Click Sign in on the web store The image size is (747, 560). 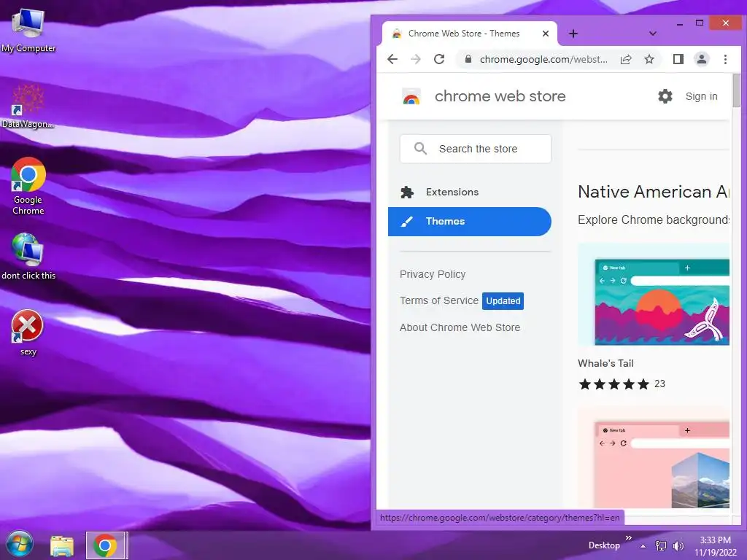coord(701,96)
